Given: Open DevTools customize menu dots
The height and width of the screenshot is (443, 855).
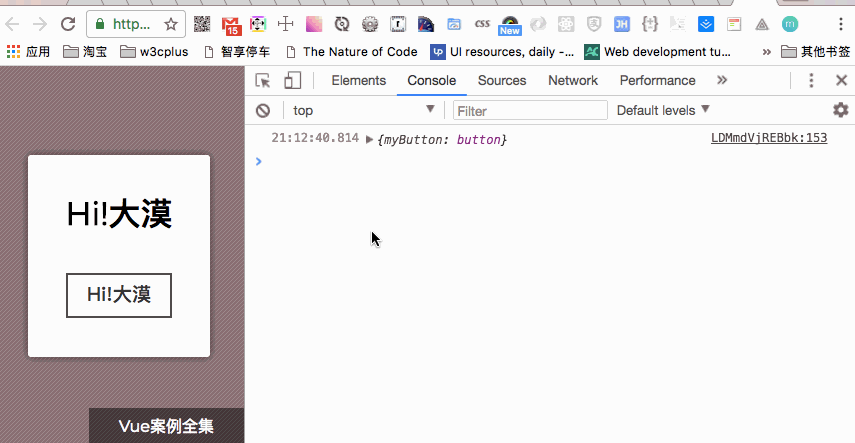Looking at the screenshot, I should 811,81.
